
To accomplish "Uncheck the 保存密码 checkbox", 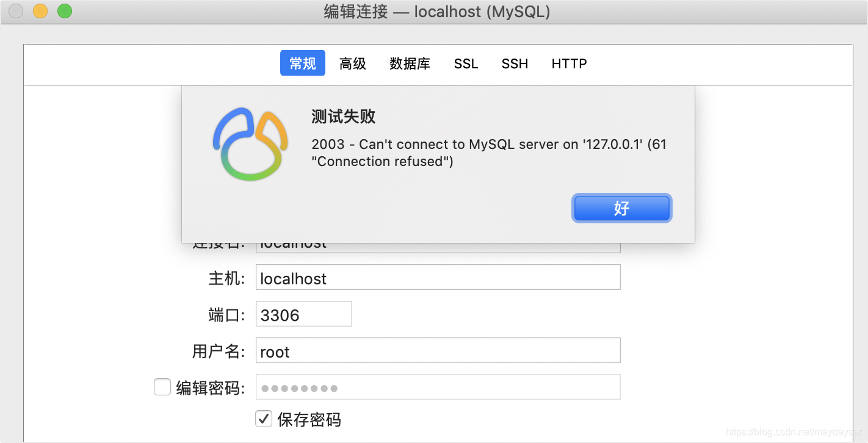I will pos(264,419).
